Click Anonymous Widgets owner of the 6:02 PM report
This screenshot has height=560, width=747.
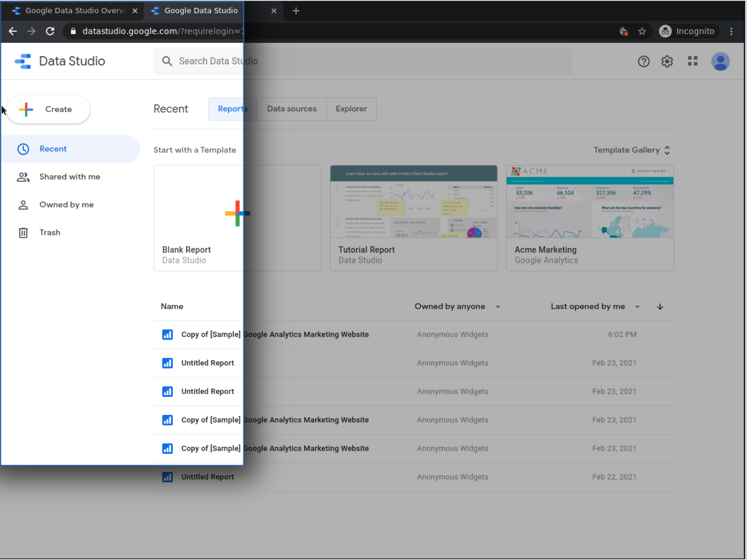coord(452,335)
